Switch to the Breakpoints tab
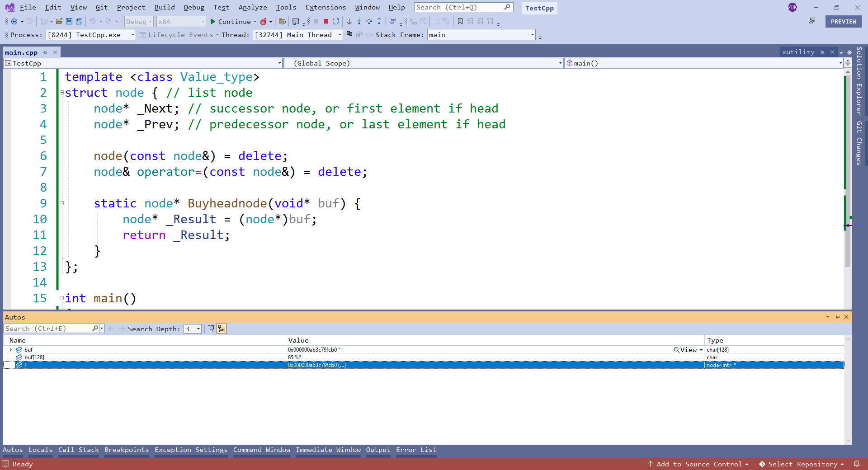868x470 pixels. [127, 450]
